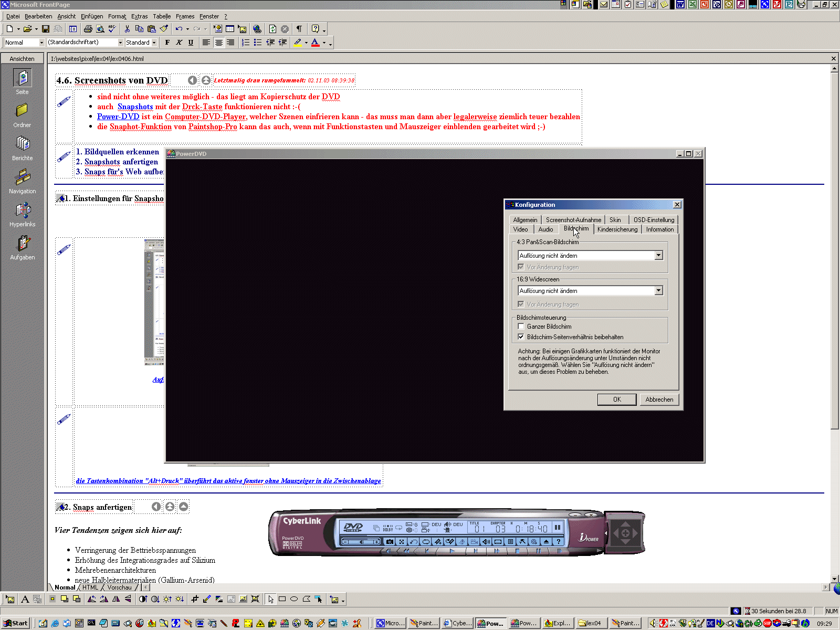840x630 pixels.
Task: Enable the Ganzer Bildschirm checkbox
Action: click(521, 327)
